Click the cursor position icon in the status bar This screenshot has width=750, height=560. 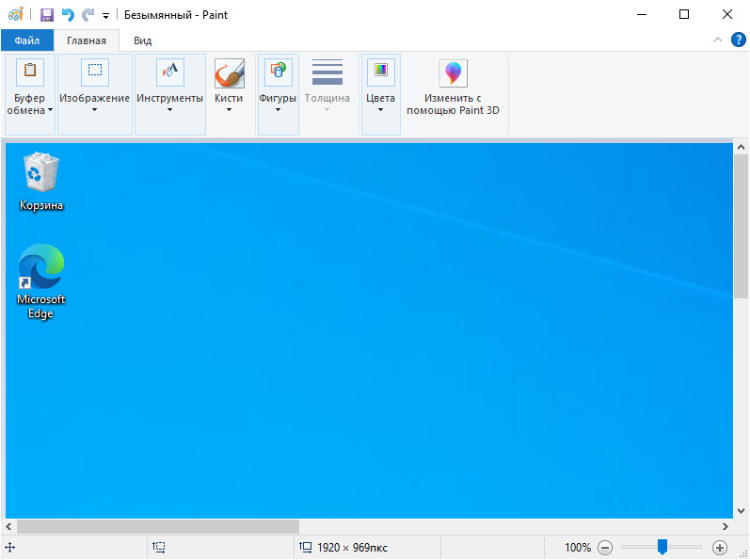click(x=10, y=548)
